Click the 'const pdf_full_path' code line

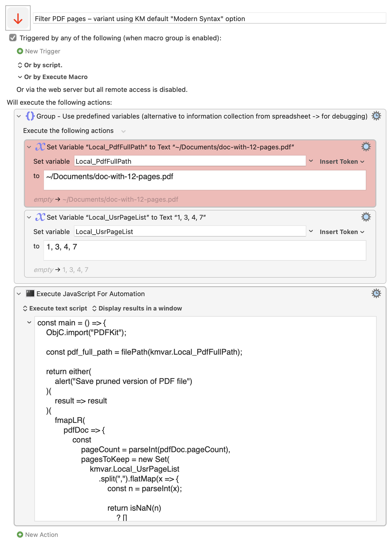(x=144, y=352)
